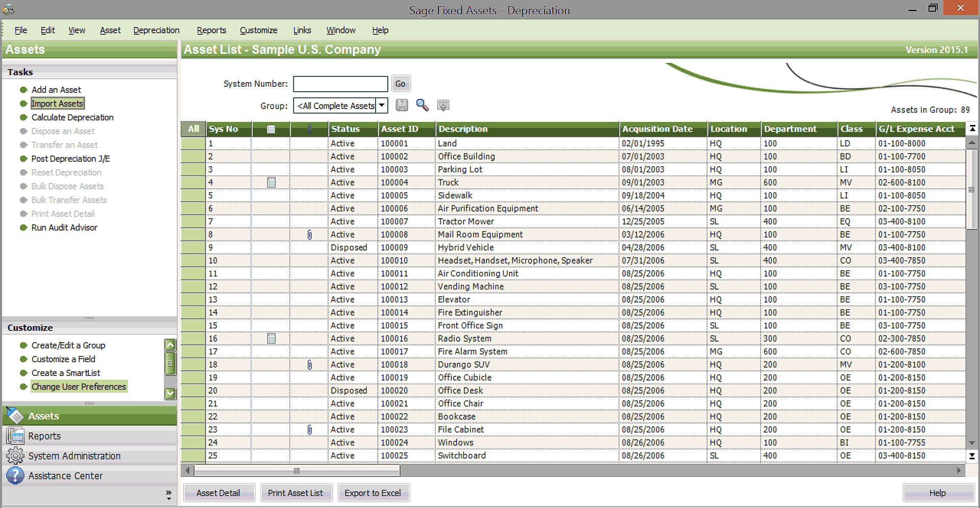Click Export to Excel button

(x=373, y=493)
